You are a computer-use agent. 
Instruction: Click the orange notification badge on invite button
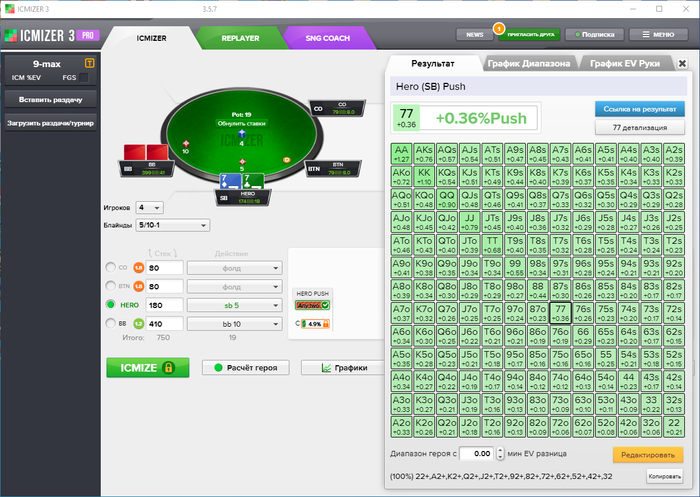click(498, 29)
